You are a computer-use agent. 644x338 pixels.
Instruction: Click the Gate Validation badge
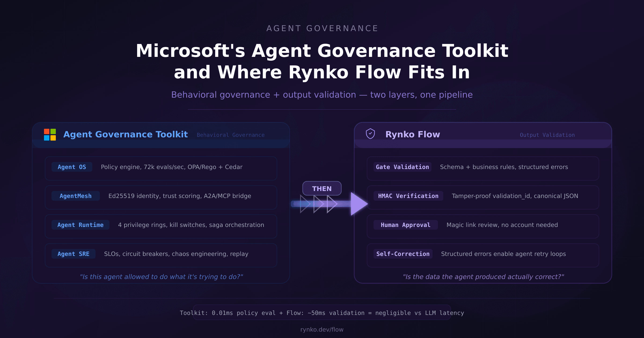(x=402, y=167)
